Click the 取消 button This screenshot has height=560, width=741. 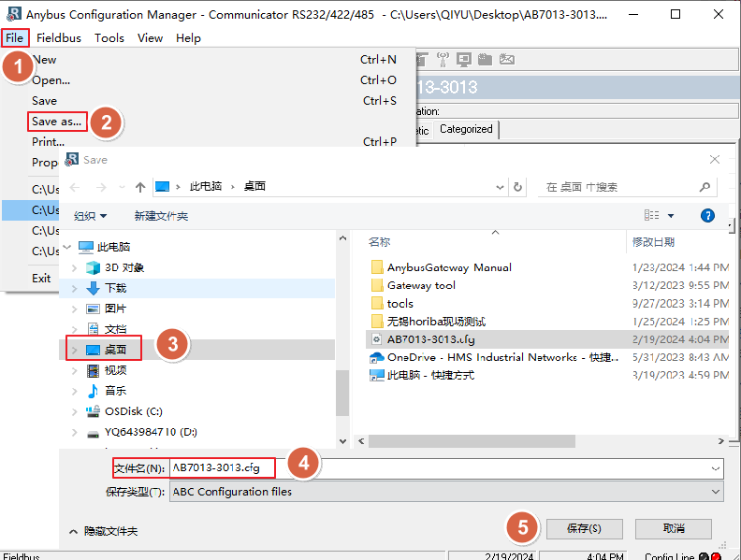674,528
